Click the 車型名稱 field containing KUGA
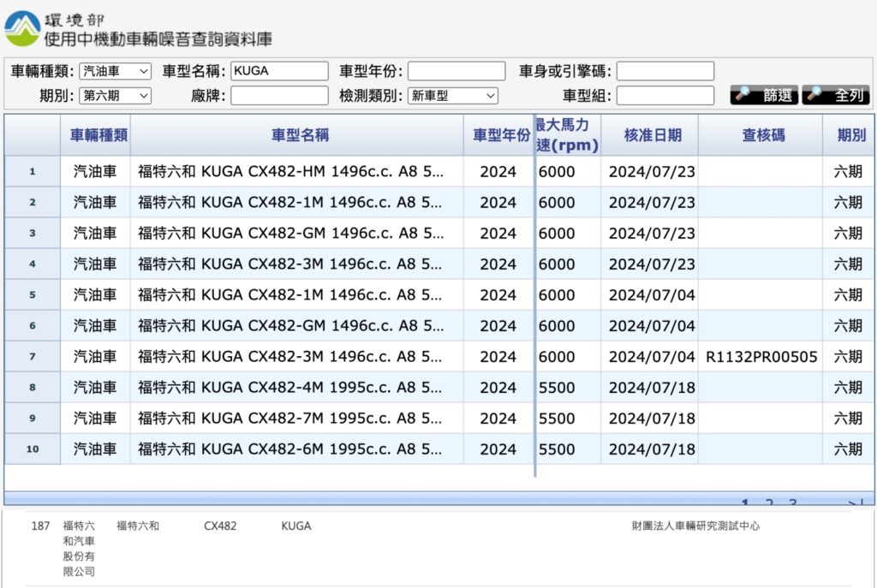The height and width of the screenshot is (588, 877). coord(279,71)
